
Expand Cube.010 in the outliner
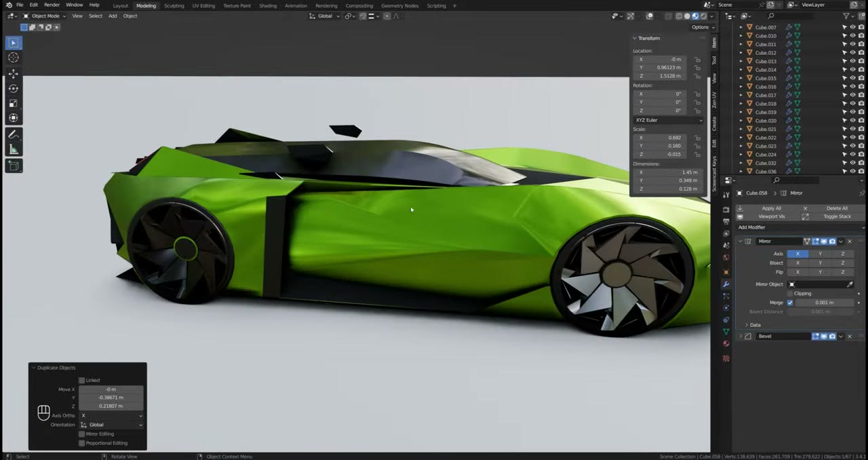coord(741,36)
